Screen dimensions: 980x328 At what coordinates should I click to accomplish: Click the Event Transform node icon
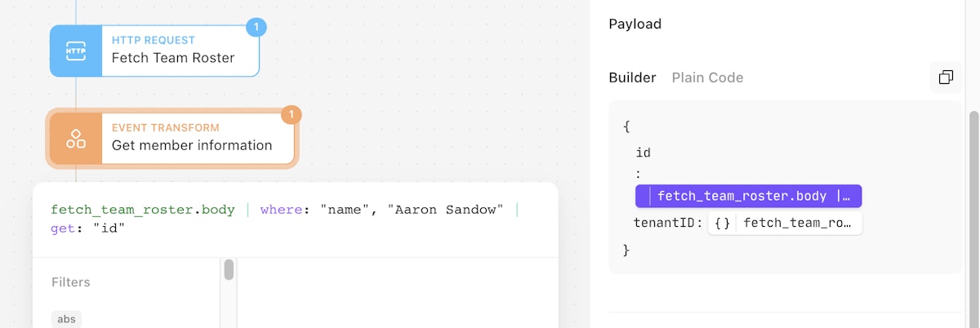click(76, 138)
